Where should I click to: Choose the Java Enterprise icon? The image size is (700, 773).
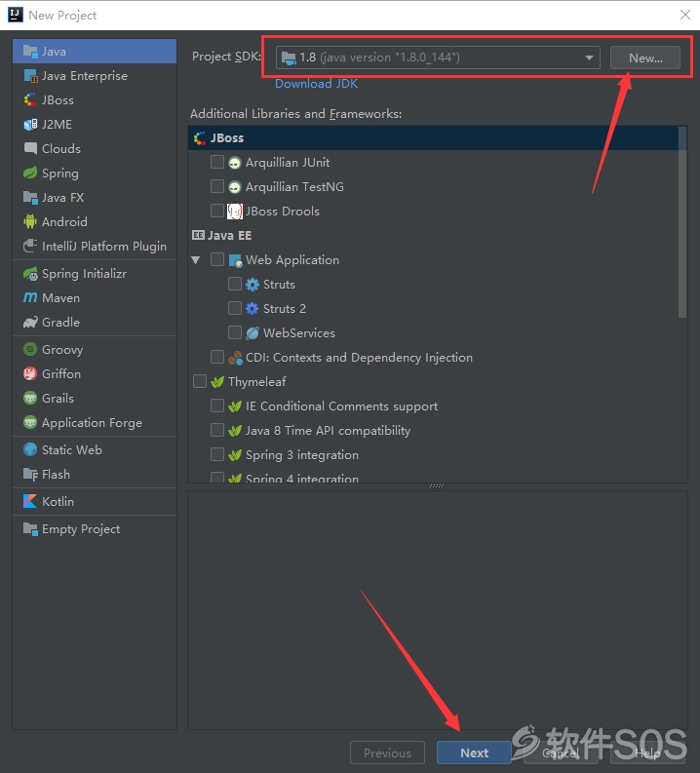30,76
